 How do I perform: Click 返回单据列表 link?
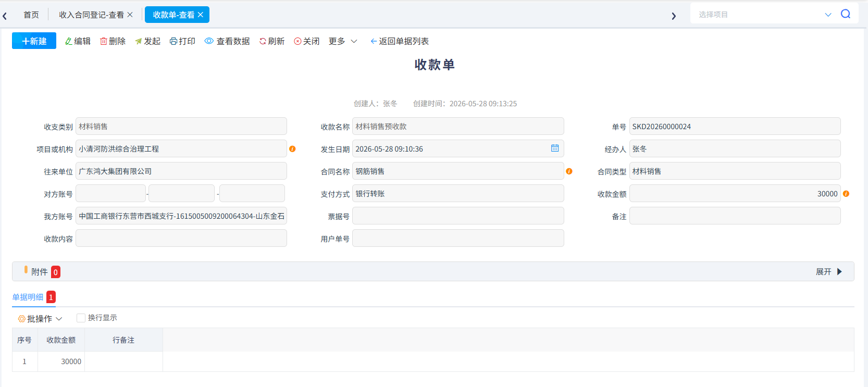[x=400, y=41]
